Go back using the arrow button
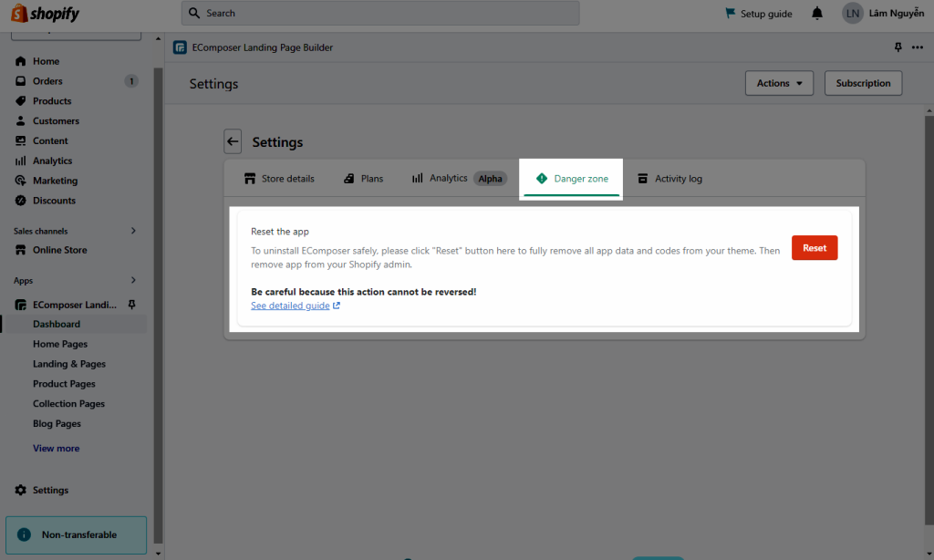The width and height of the screenshot is (934, 560). pyautogui.click(x=233, y=141)
